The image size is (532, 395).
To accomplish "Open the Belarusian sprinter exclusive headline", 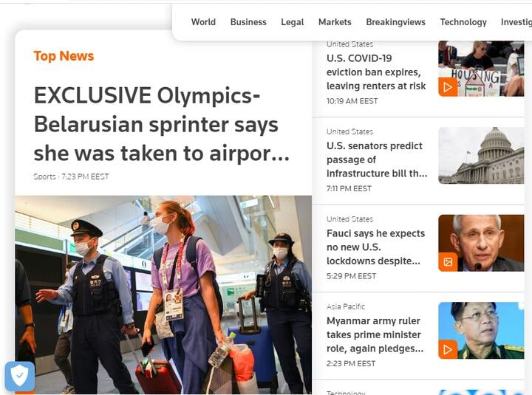I will pyautogui.click(x=162, y=125).
